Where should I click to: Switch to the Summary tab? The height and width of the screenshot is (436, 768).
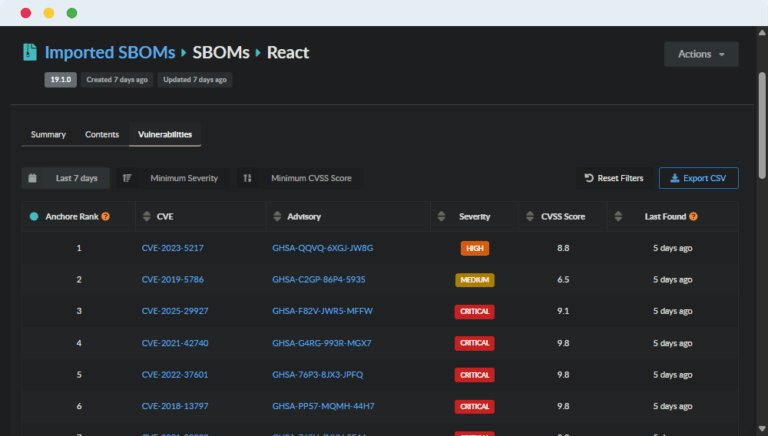coord(48,134)
